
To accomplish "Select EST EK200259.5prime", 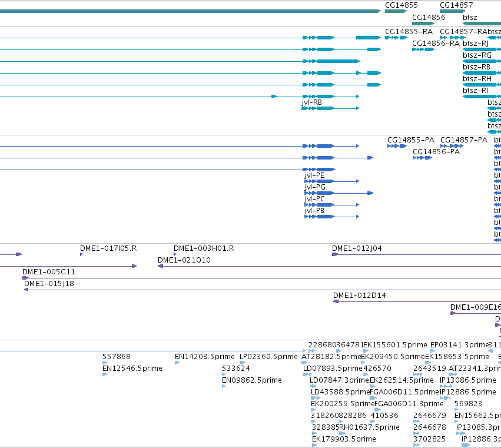I will (313, 410).
